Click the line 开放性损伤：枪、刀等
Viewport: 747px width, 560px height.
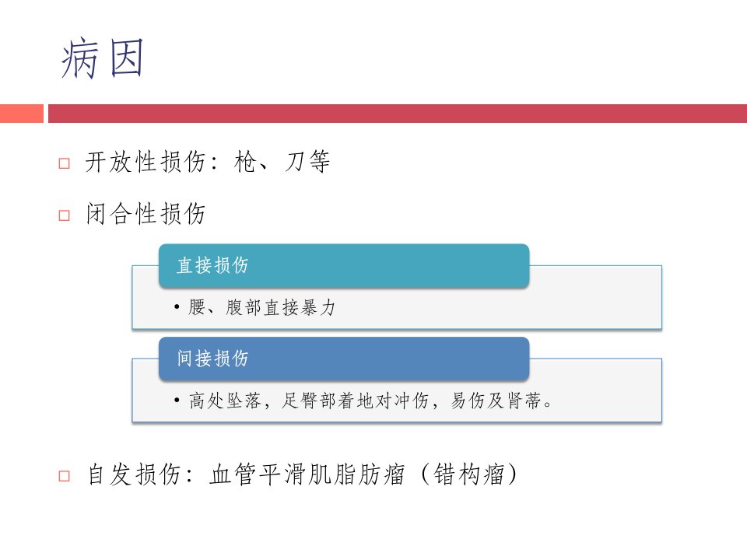[x=208, y=162]
